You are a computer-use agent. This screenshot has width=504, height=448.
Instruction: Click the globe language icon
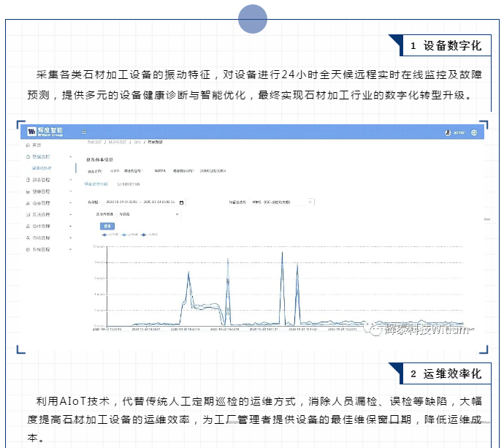(473, 133)
